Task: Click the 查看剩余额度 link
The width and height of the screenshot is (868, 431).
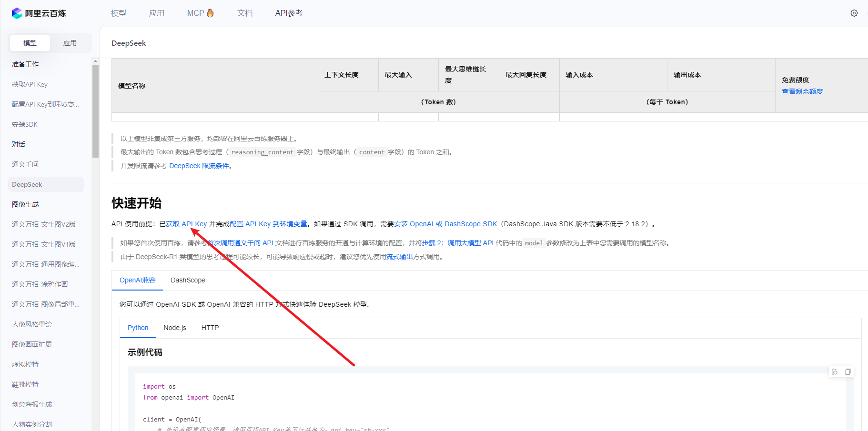Action: [802, 91]
